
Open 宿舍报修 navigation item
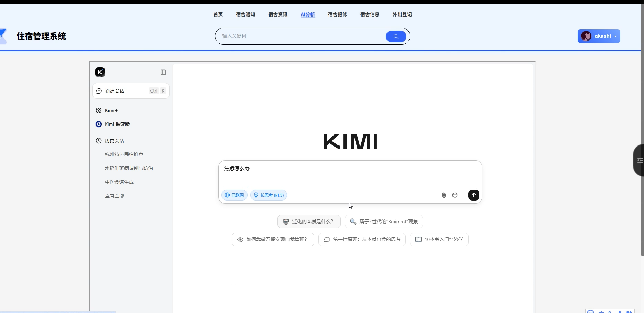pos(338,14)
